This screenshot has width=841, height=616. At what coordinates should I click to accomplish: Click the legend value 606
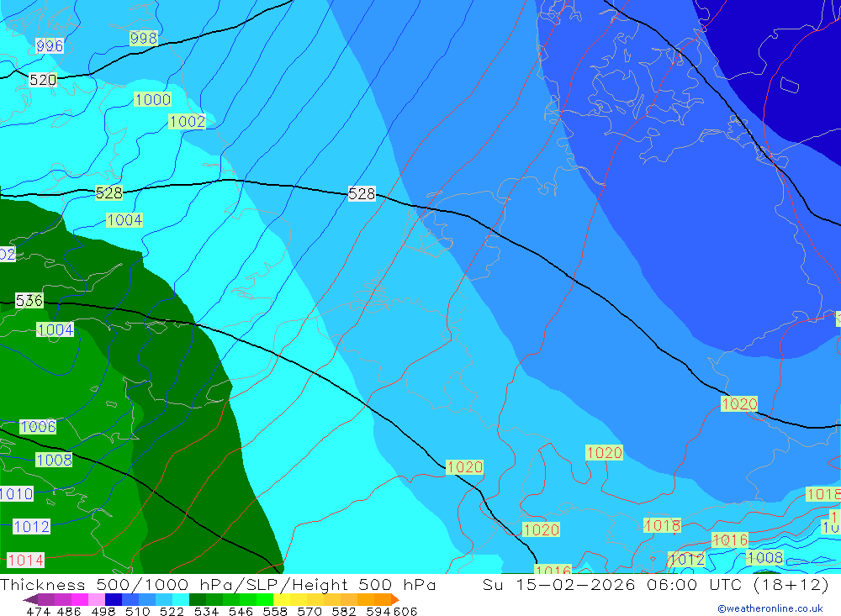coord(405,611)
